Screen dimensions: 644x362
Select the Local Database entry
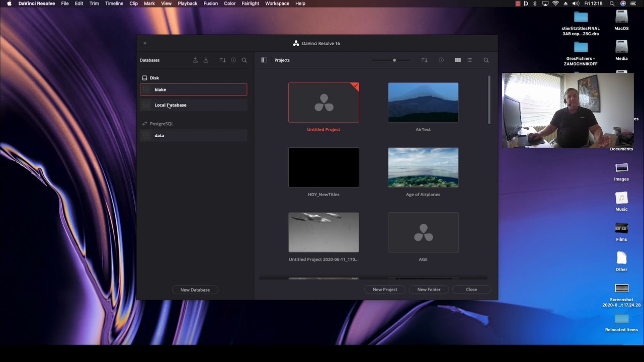point(193,105)
